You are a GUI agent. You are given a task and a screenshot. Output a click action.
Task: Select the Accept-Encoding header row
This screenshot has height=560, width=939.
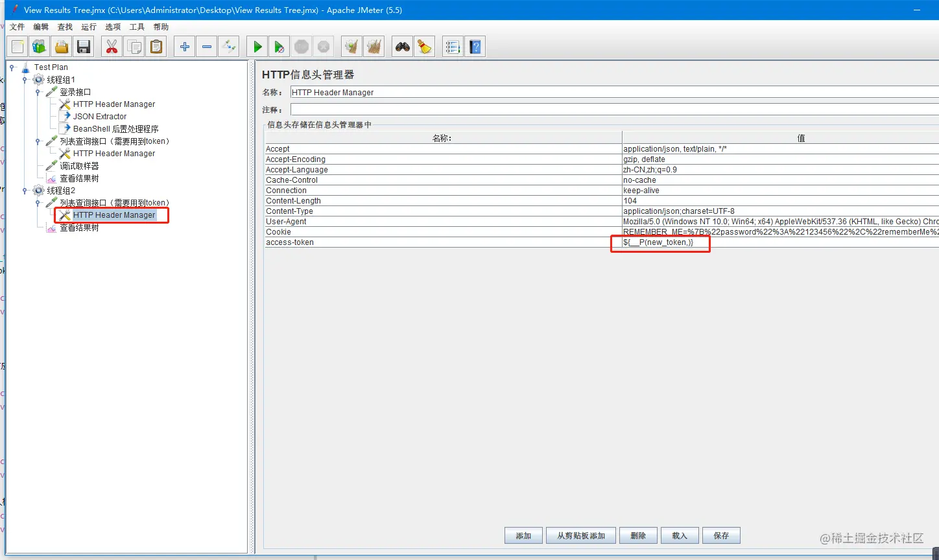click(602, 159)
